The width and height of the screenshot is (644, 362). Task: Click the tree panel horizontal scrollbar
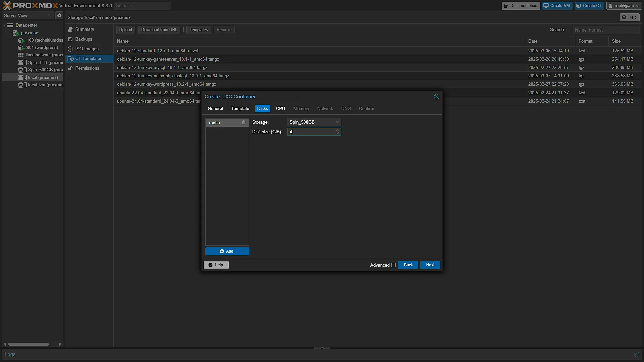point(28,344)
